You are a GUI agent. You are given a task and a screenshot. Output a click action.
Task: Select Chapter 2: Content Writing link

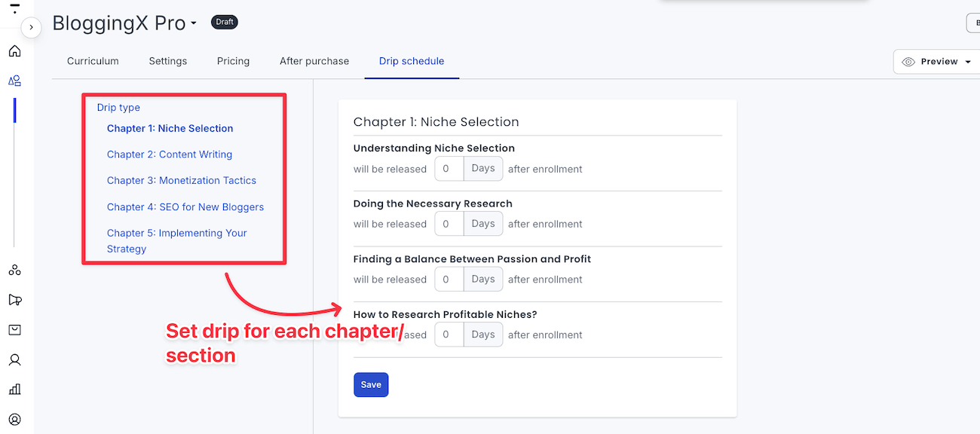point(170,154)
